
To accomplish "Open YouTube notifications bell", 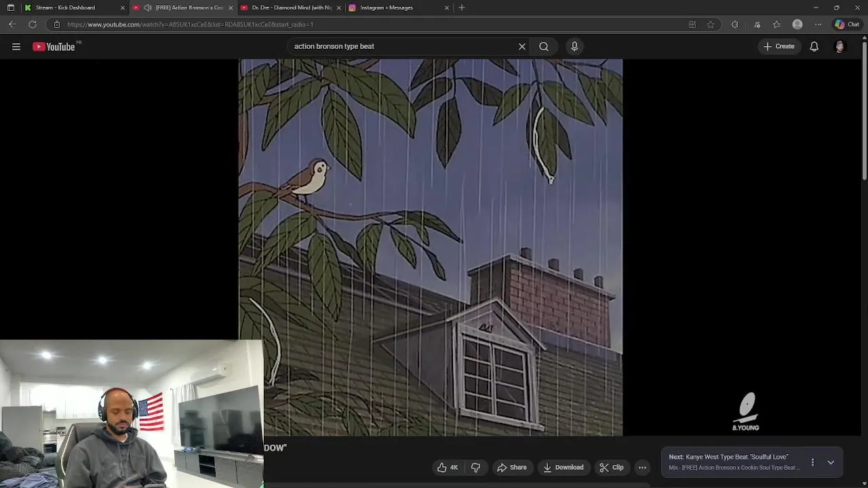I will click(x=814, y=47).
